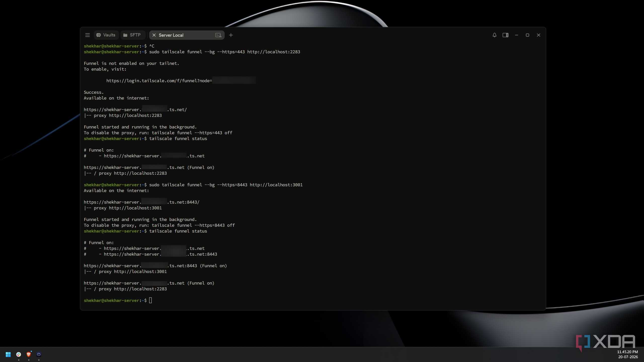This screenshot has height=362, width=644.
Task: Open the SFTP tab
Action: tap(133, 35)
